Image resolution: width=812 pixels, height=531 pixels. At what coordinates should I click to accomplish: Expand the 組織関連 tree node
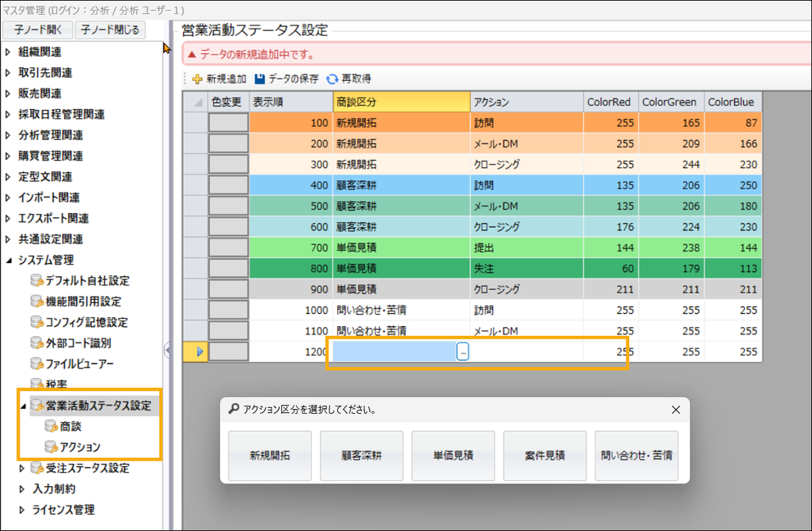(8, 52)
